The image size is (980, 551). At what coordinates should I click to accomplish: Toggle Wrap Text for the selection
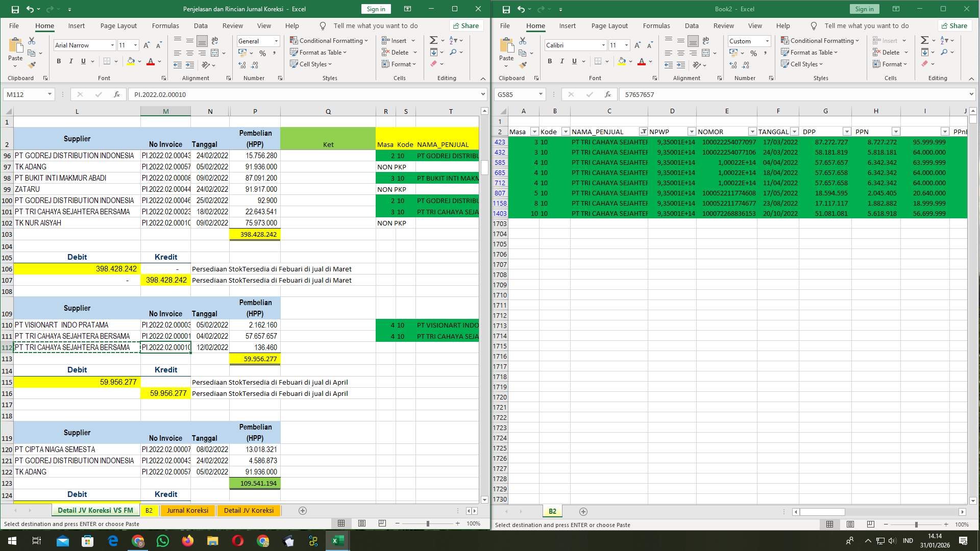pyautogui.click(x=214, y=40)
